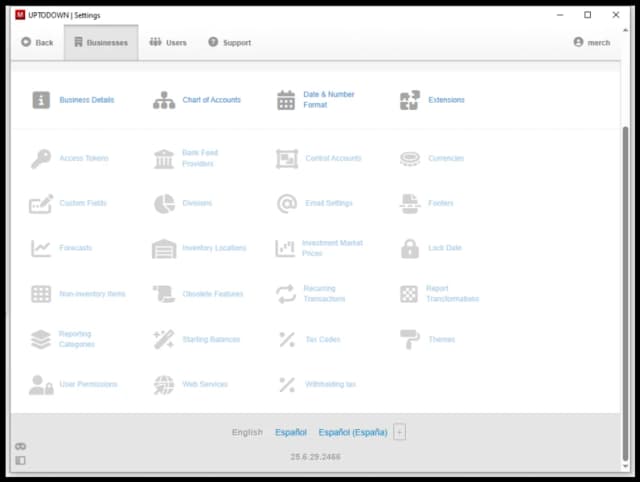This screenshot has width=640, height=482.
Task: Open the merch user account menu
Action: pos(592,42)
